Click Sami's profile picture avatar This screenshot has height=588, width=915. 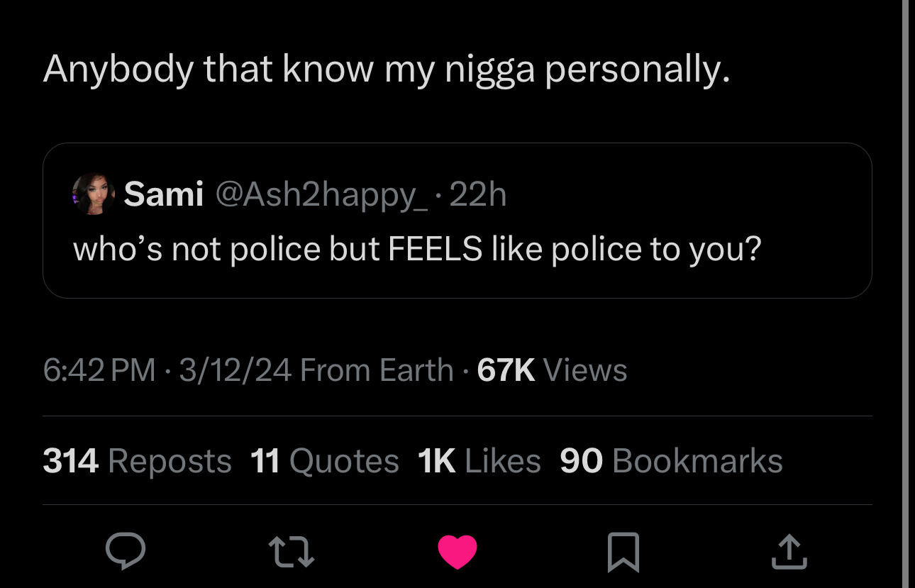point(93,194)
